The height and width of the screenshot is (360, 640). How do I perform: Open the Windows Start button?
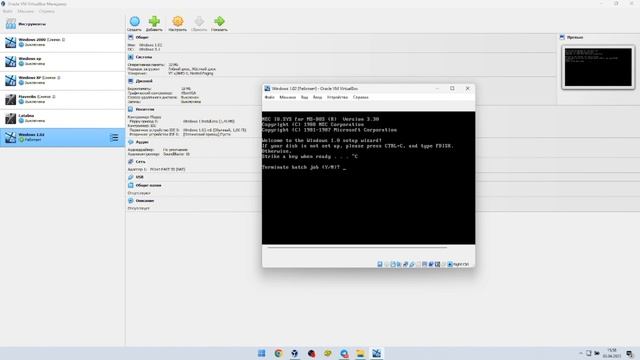262,353
